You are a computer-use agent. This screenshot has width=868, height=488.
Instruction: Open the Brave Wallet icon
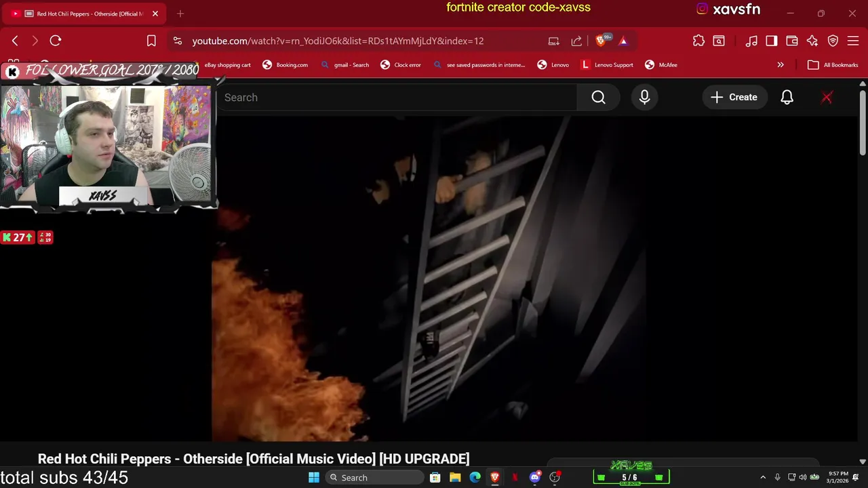[x=792, y=41]
